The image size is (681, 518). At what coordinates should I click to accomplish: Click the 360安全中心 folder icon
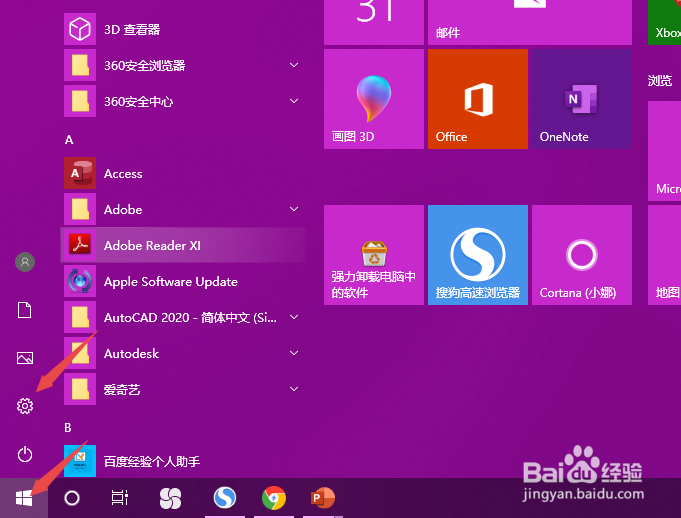80,101
